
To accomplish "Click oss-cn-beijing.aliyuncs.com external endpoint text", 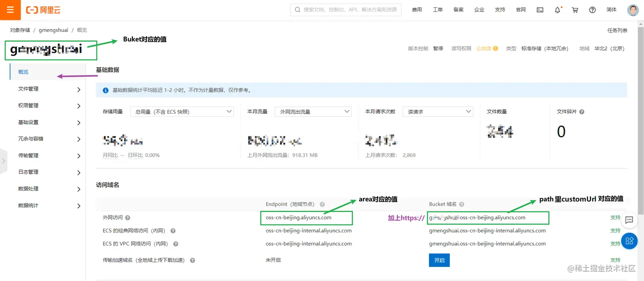I will [x=299, y=218].
